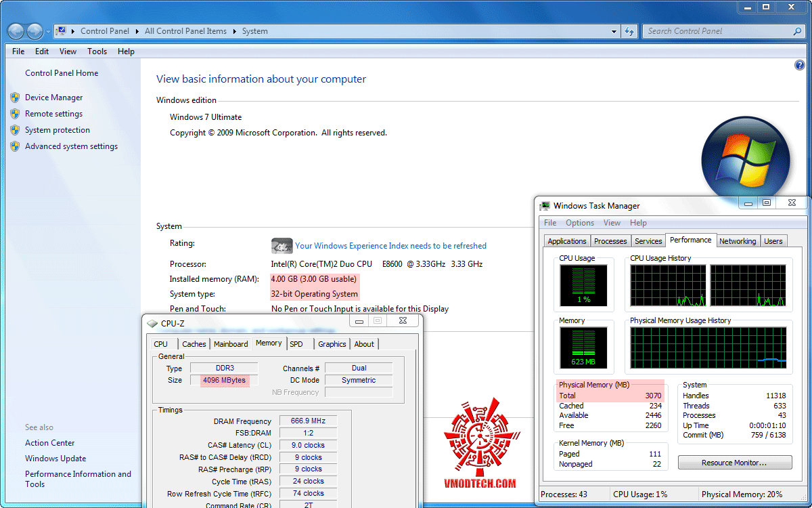Open address bar history dropdown arrow

[614, 31]
